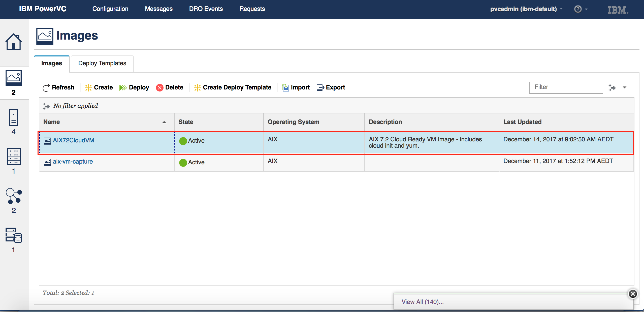
Task: Click View All (140) messages link
Action: tap(423, 302)
